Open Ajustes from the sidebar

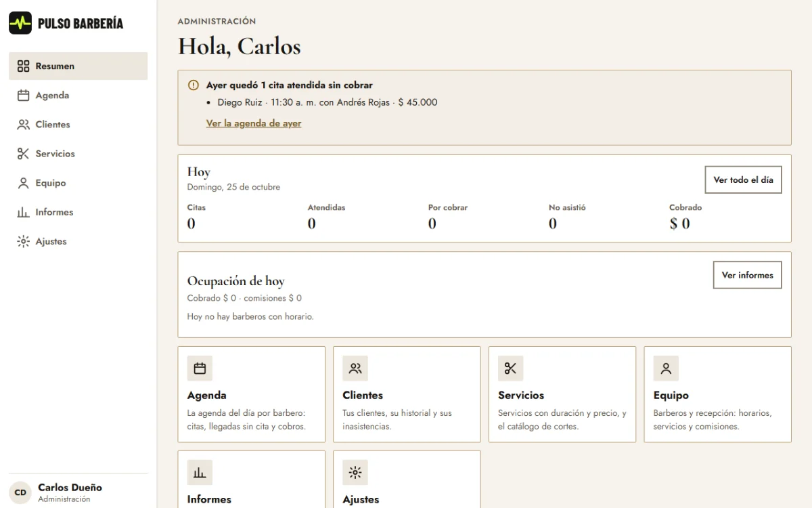(78, 241)
